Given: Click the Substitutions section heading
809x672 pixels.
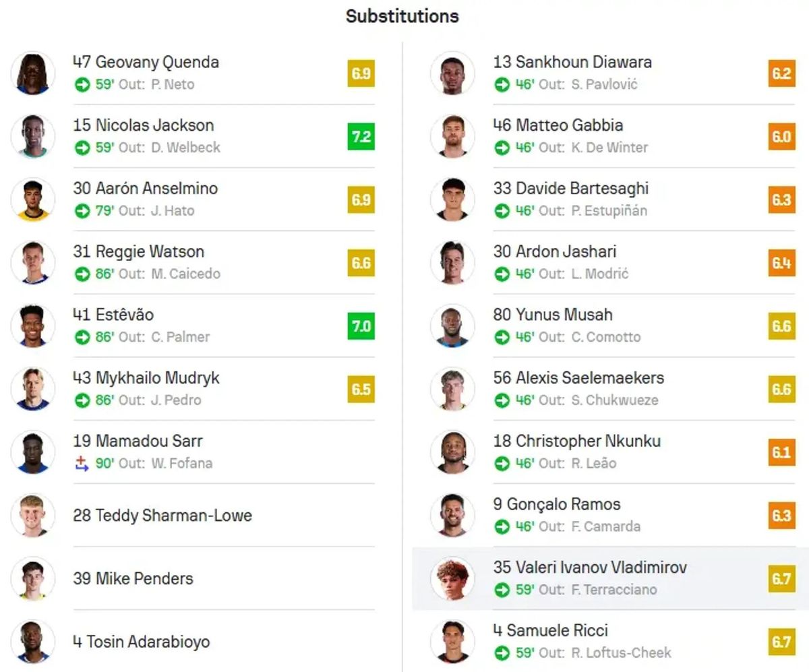Looking at the screenshot, I should pos(402,16).
